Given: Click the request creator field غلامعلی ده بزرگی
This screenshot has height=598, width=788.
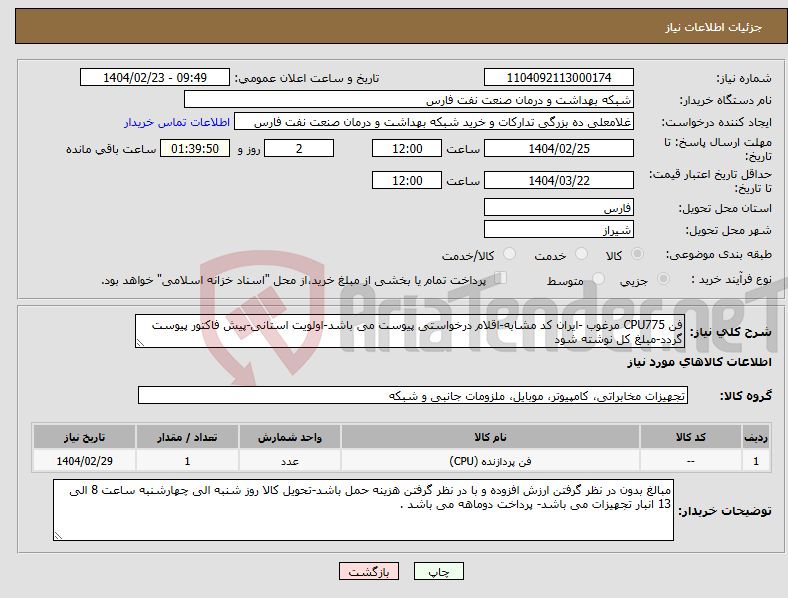Looking at the screenshot, I should coord(434,122).
